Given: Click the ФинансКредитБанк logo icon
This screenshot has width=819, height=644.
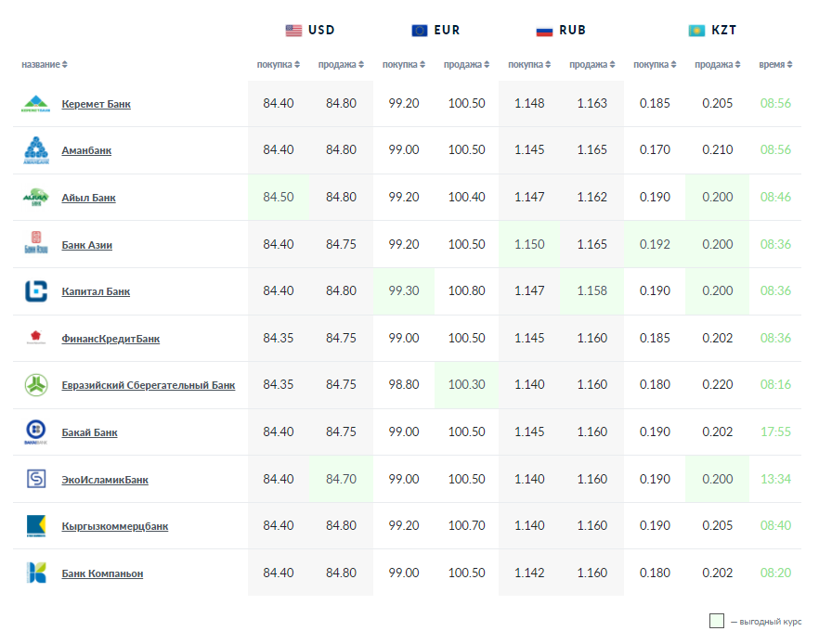Looking at the screenshot, I should pyautogui.click(x=36, y=339).
